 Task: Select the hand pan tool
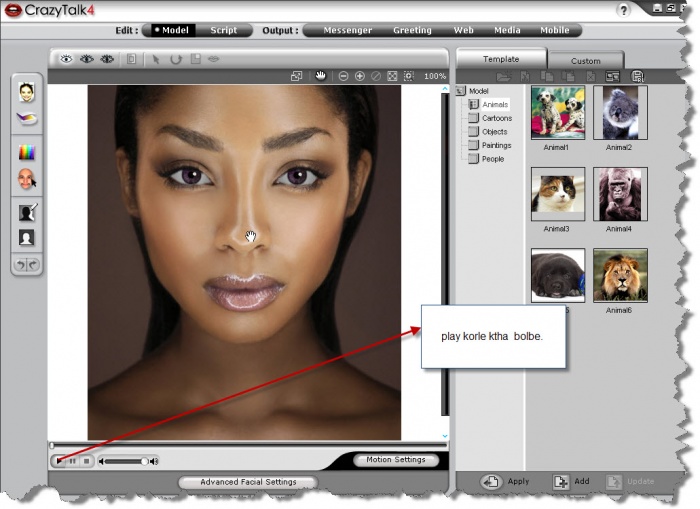321,76
